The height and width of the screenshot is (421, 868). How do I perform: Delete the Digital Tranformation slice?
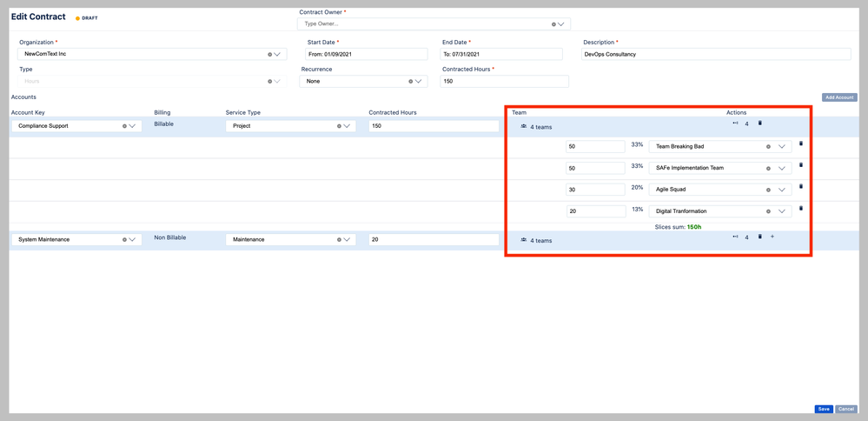pos(801,208)
